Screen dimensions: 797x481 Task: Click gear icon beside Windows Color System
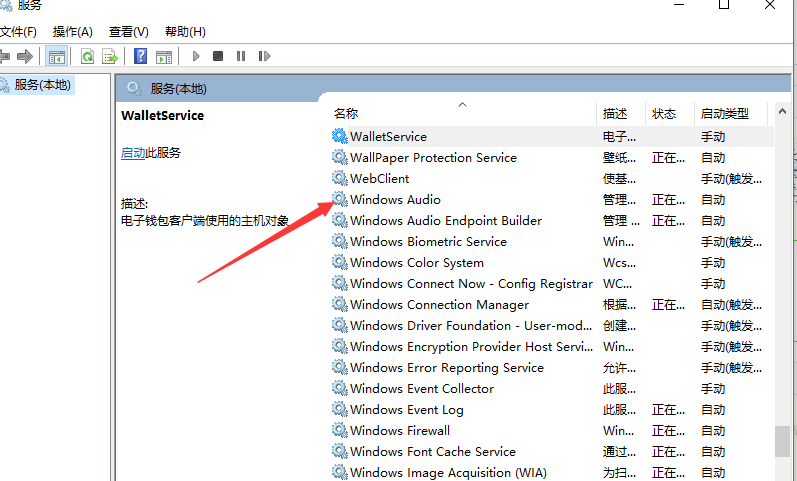point(340,262)
